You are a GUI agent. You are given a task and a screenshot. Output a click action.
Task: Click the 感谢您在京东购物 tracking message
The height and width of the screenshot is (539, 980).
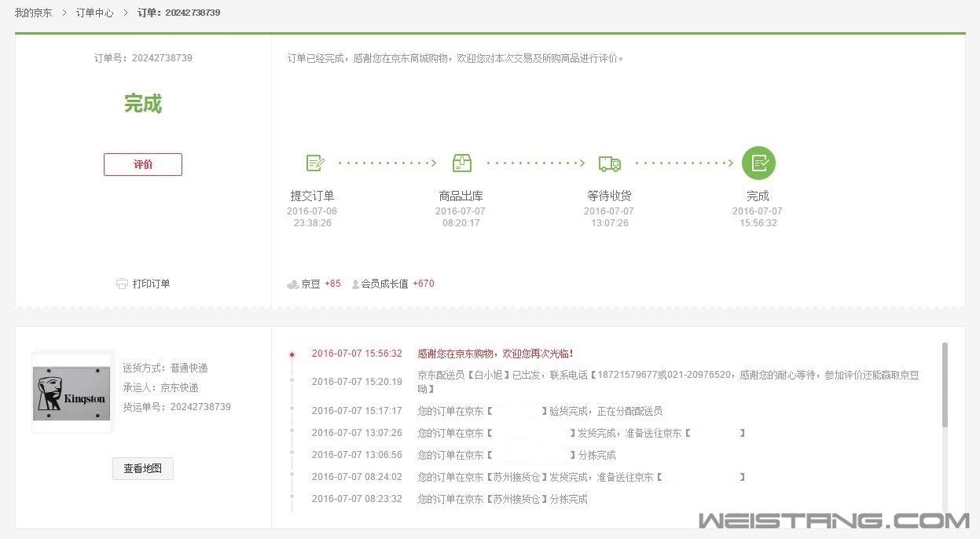point(496,354)
